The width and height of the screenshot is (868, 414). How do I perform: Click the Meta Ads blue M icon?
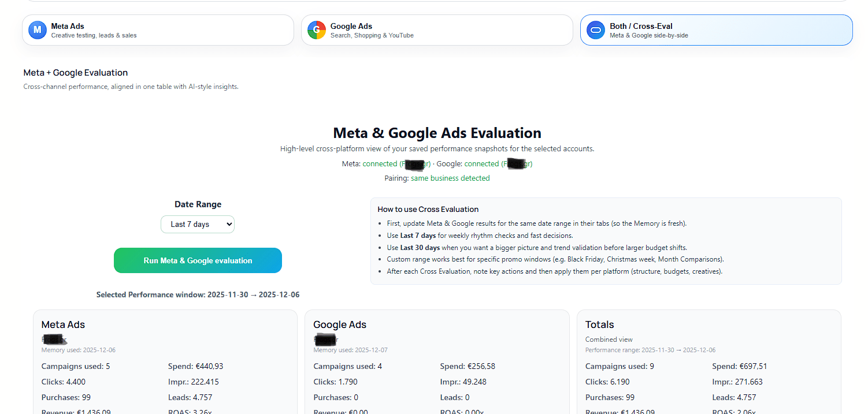(x=38, y=30)
